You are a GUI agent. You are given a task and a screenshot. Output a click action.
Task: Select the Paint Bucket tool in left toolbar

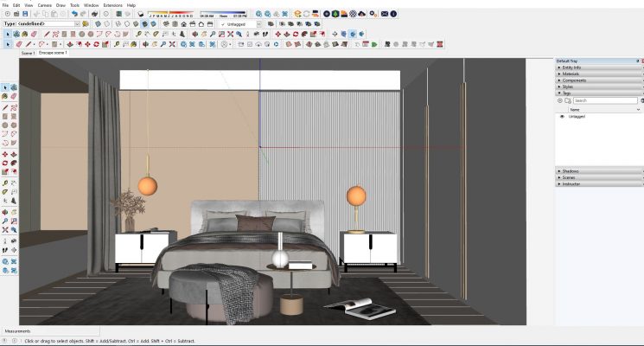point(5,97)
